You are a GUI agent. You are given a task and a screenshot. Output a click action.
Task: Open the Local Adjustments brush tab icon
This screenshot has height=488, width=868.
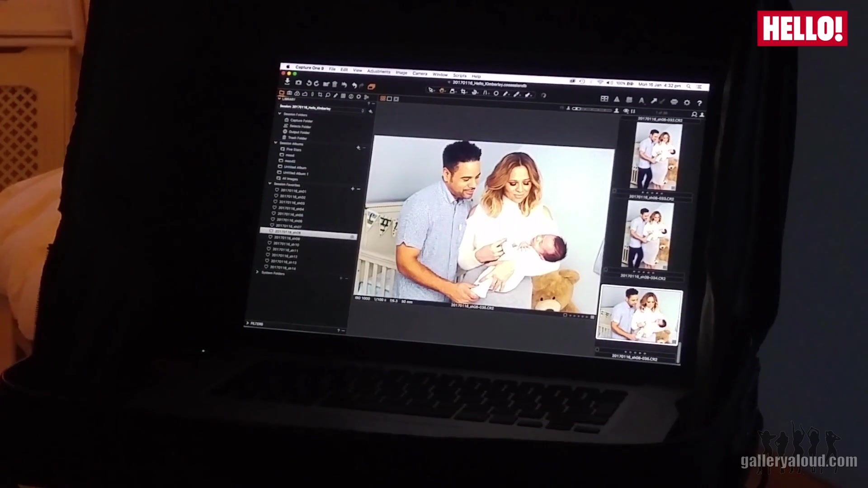[x=335, y=95]
